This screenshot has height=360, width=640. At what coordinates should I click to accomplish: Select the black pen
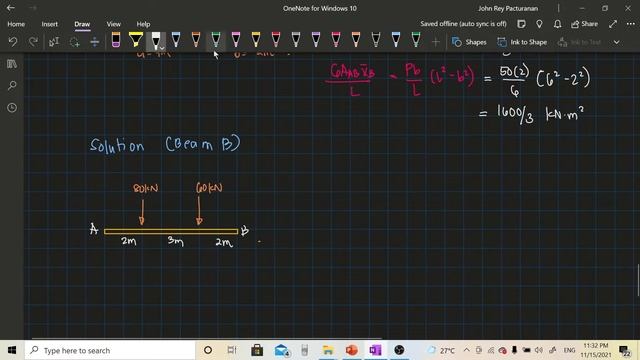click(x=376, y=40)
